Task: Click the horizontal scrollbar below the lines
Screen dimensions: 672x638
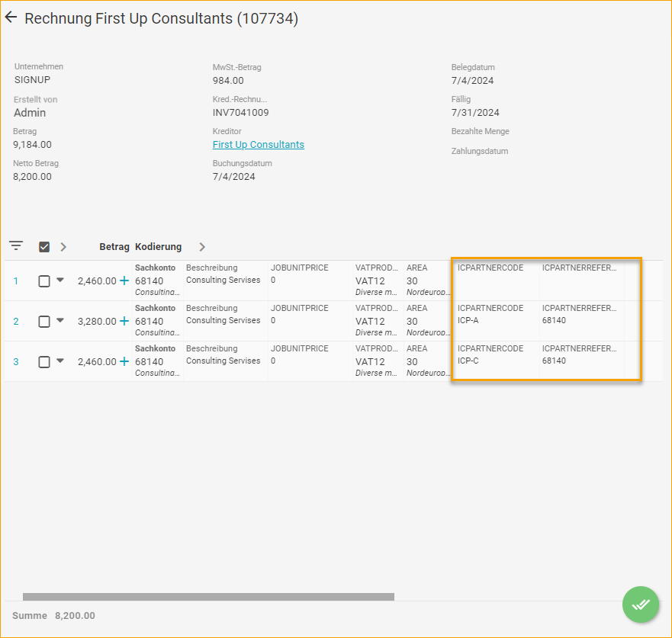Action: pyautogui.click(x=208, y=596)
